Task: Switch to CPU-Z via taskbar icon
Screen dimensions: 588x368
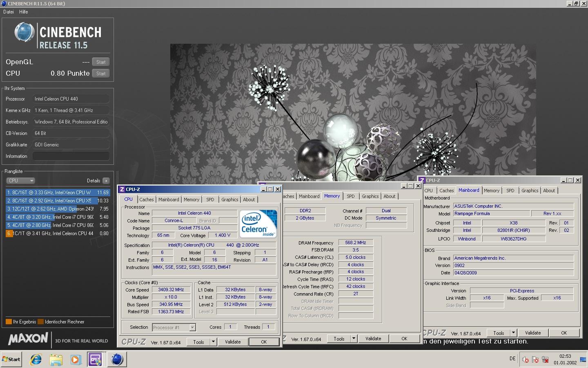Action: tap(96, 359)
